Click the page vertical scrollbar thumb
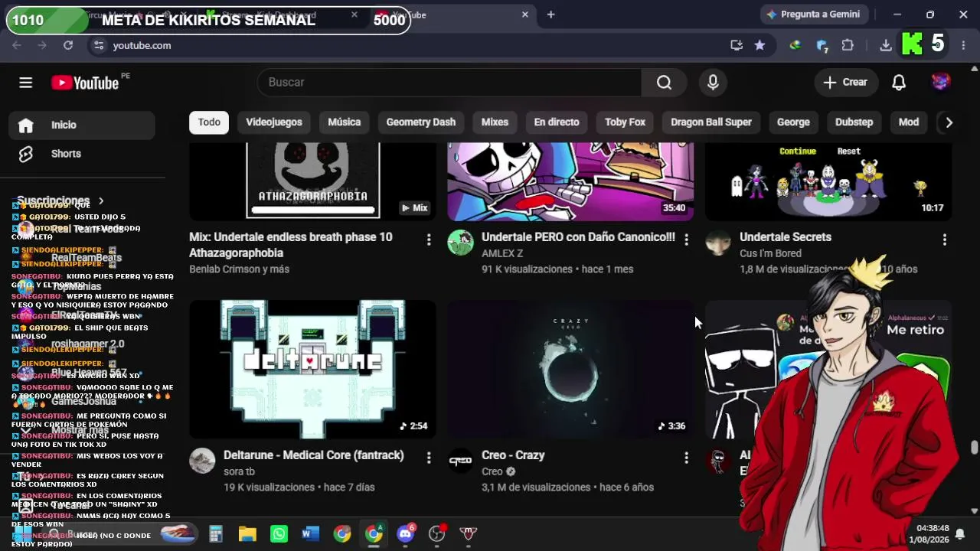This screenshot has height=551, width=980. point(974,447)
